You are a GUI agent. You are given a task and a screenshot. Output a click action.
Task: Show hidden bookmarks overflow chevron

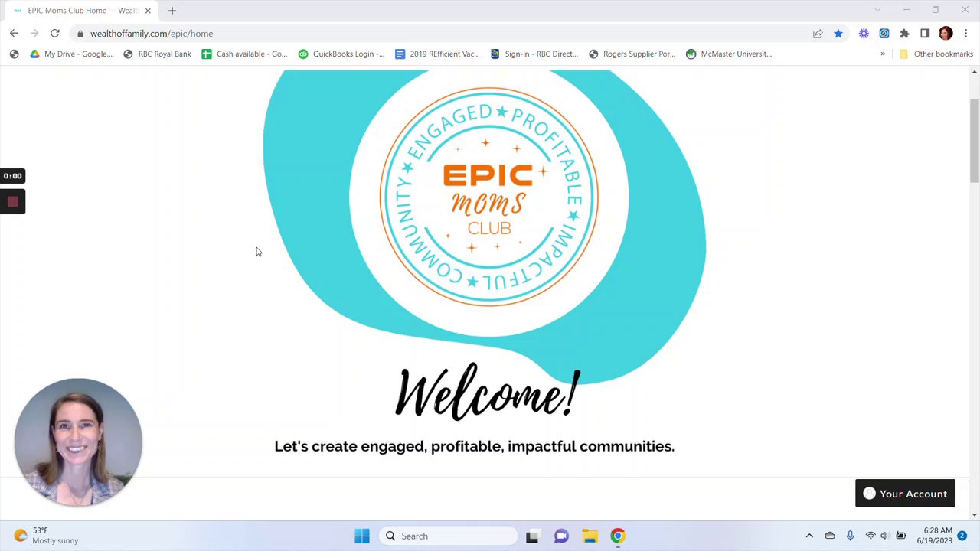click(x=883, y=54)
